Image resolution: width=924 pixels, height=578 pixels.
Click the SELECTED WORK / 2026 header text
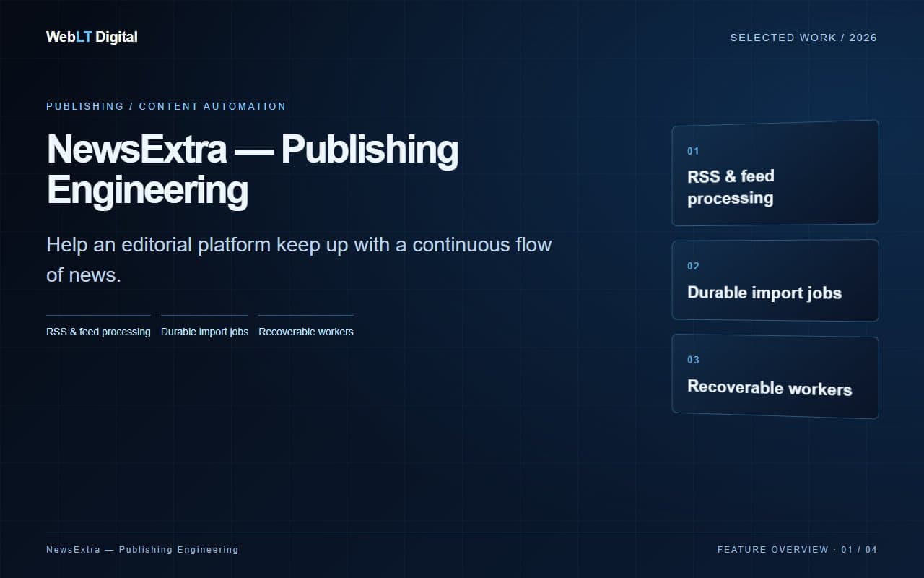pos(803,38)
